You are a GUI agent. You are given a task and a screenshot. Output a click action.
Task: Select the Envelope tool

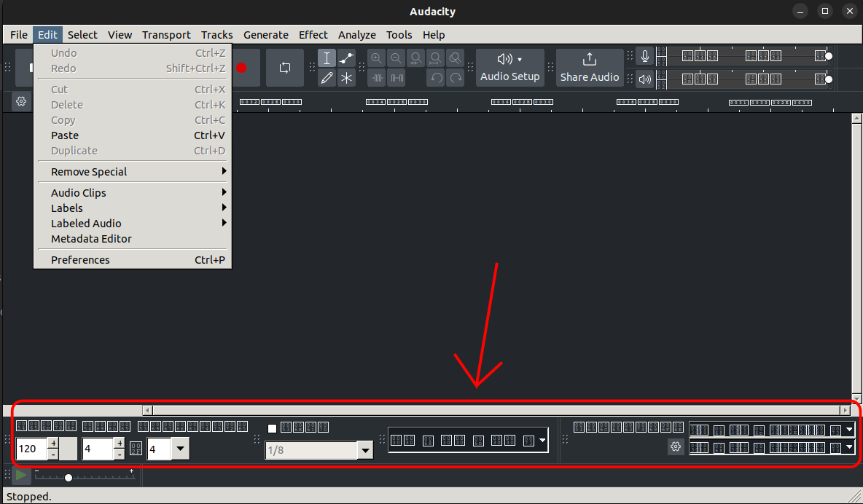[346, 58]
